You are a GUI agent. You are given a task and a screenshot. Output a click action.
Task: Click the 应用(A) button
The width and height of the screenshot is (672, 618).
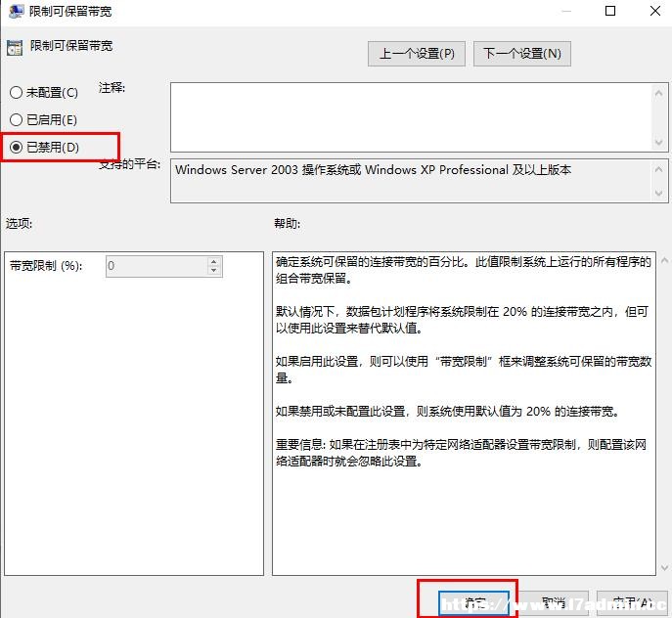(632, 603)
